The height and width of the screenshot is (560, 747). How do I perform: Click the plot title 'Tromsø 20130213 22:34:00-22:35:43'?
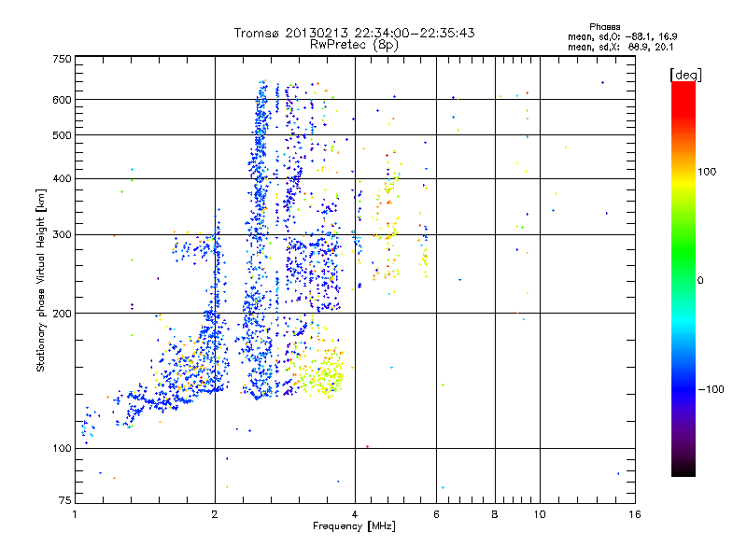coord(354,33)
